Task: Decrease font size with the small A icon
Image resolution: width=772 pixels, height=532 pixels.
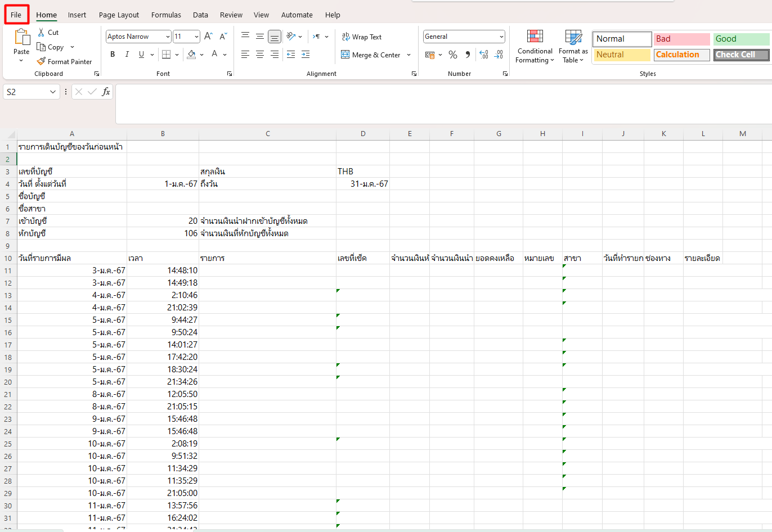Action: point(223,37)
